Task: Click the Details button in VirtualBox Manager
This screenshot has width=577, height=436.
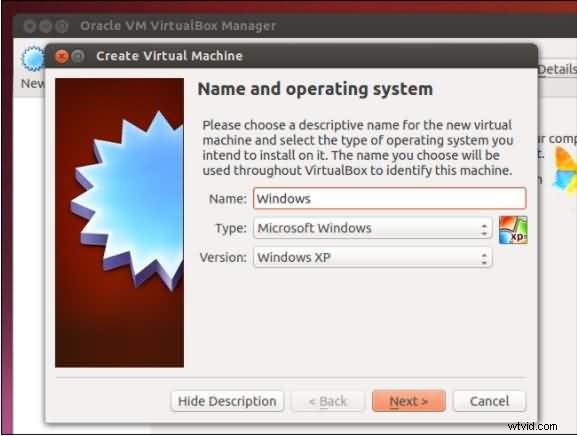Action: 557,69
